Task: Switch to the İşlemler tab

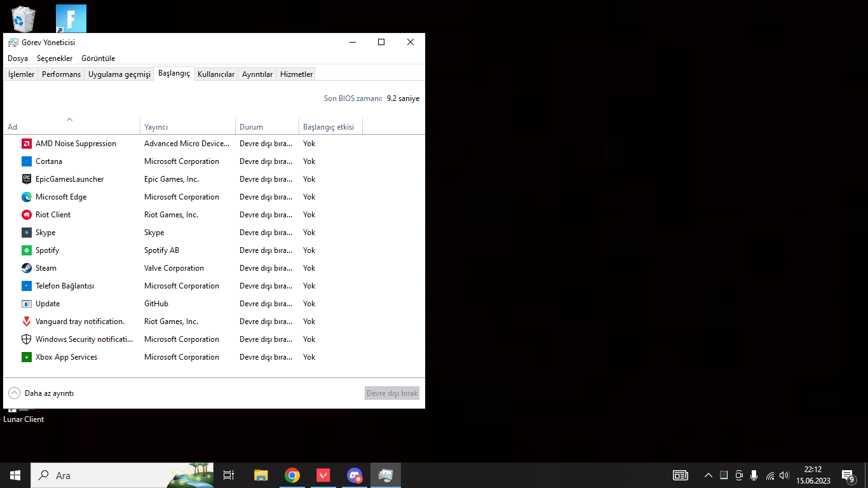Action: click(x=22, y=74)
